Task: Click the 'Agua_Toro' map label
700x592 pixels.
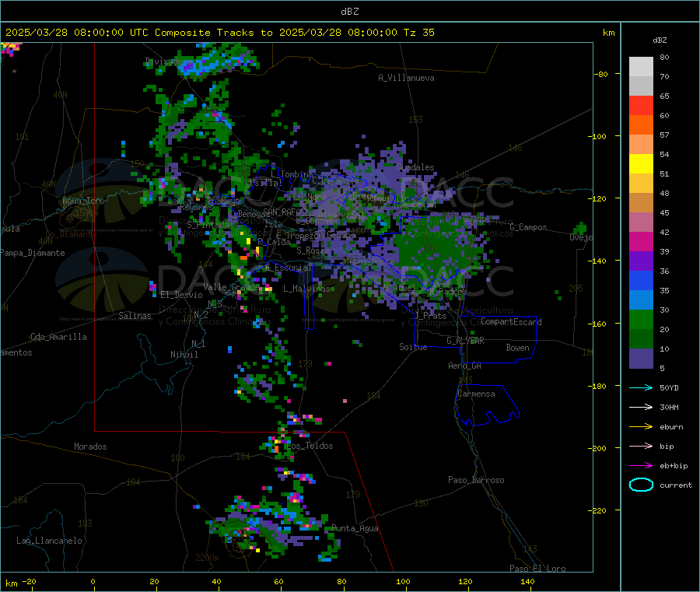Action: coord(83,201)
